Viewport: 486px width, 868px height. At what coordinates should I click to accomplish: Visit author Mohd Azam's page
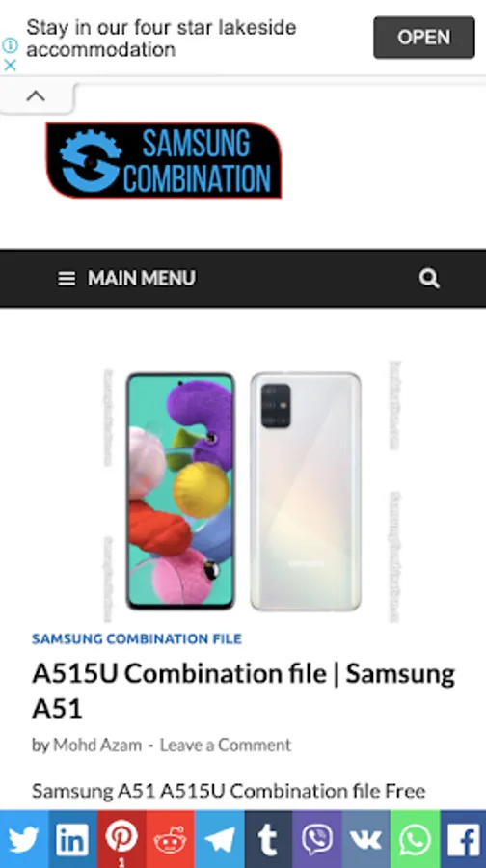[97, 746]
